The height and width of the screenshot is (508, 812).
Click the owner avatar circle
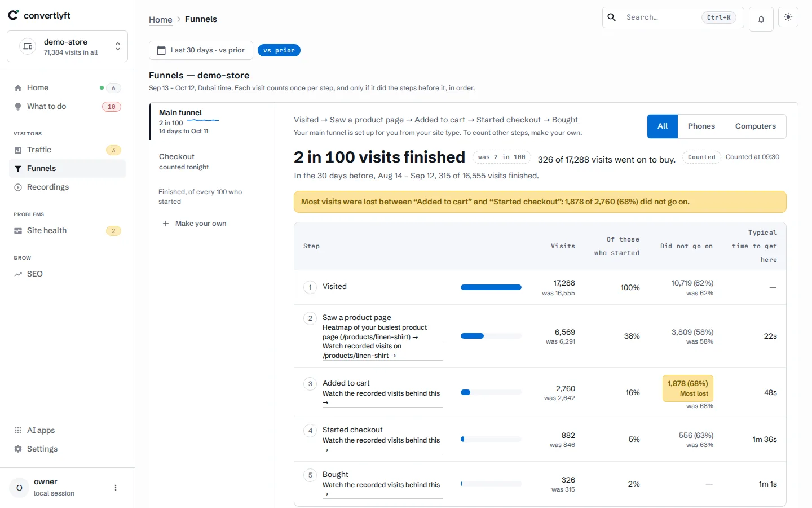[19, 488]
